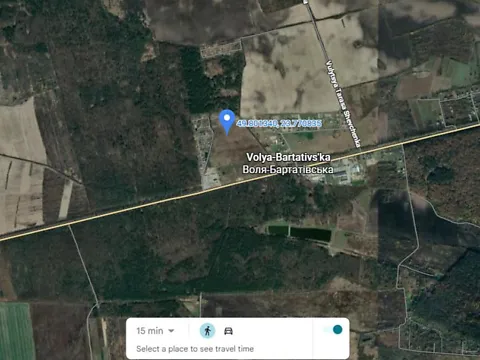Click the blue dropped location pin
This screenshot has width=480, height=360.
pos(227,122)
